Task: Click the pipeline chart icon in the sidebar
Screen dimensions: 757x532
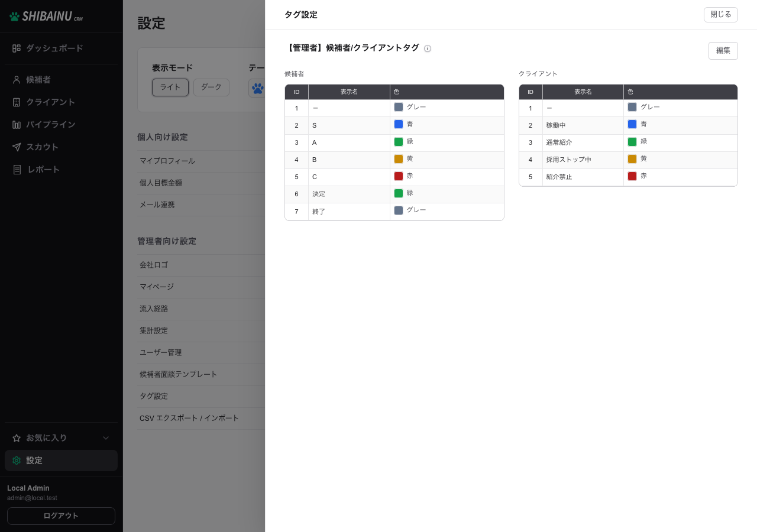Action: click(x=17, y=125)
